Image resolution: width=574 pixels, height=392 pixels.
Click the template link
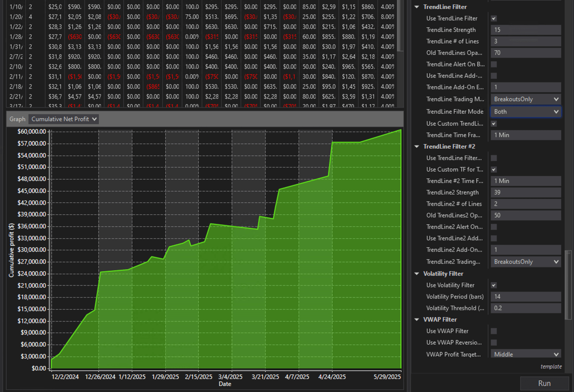click(551, 367)
